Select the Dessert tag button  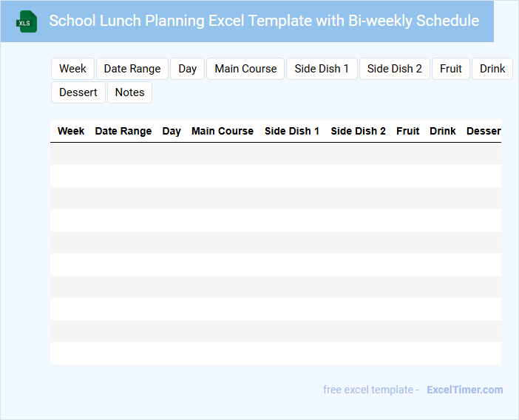click(x=78, y=92)
